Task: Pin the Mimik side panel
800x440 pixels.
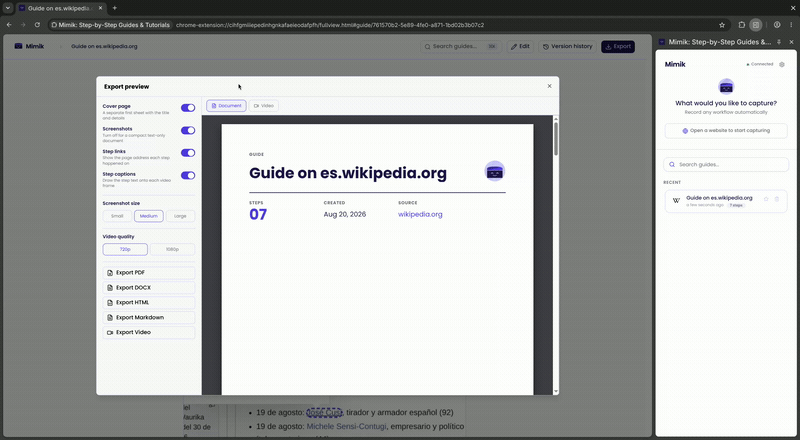Action: (779, 42)
